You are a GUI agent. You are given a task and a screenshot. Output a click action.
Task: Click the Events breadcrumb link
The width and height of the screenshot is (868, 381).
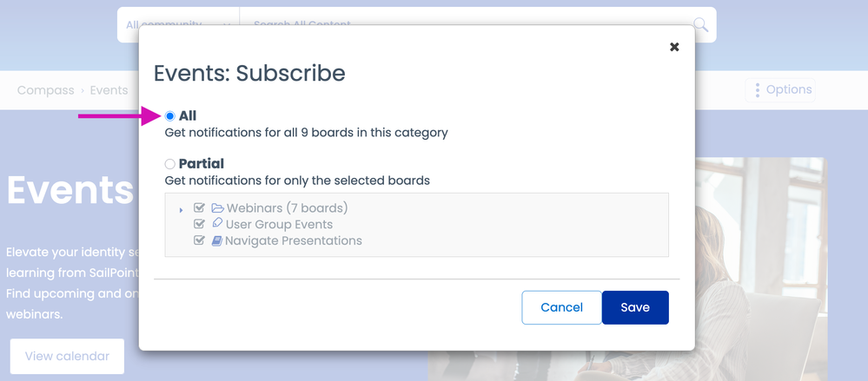(109, 90)
